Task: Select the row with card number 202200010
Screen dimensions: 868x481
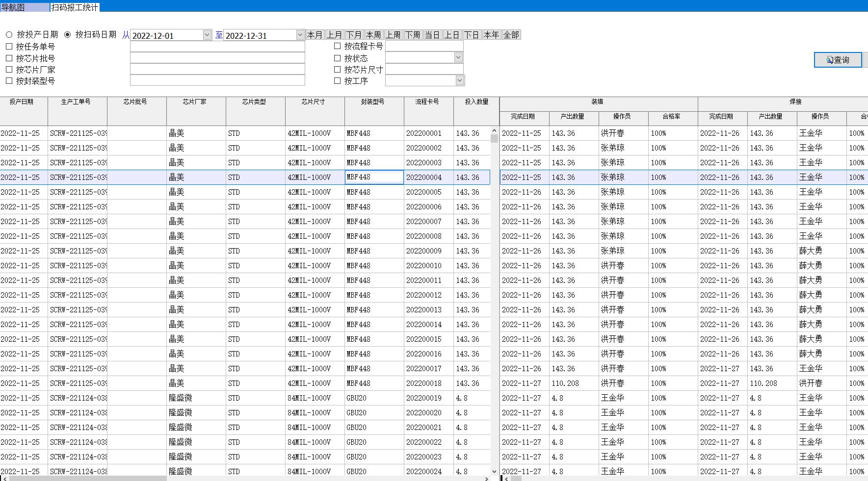Action: tap(423, 266)
